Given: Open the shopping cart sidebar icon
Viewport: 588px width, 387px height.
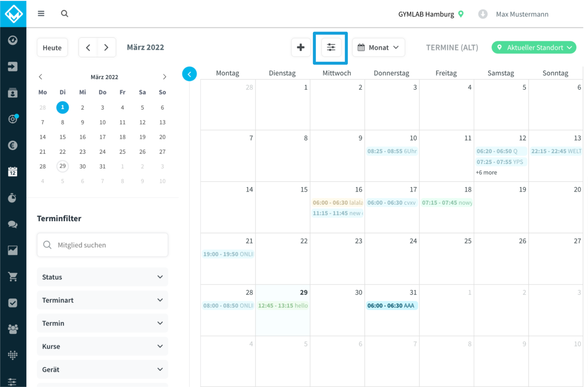Looking at the screenshot, I should pyautogui.click(x=13, y=277).
